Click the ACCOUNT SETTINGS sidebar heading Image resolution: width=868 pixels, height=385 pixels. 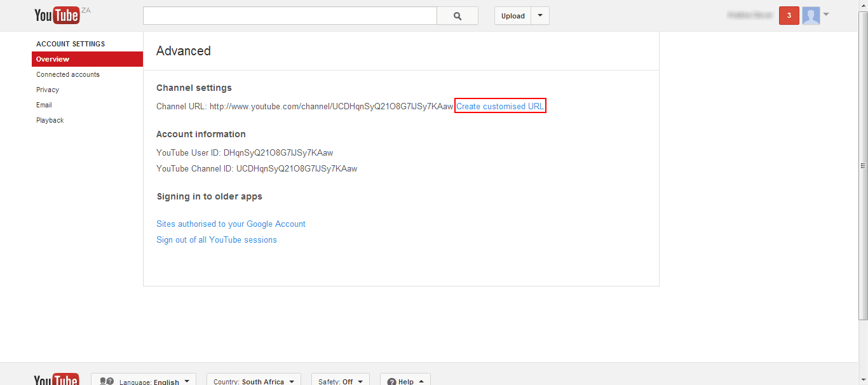click(71, 44)
